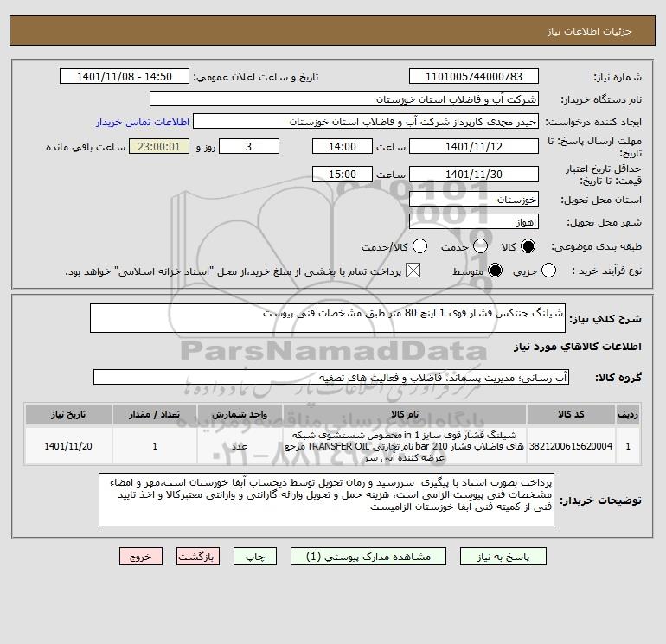Click the ردیف column header
The width and height of the screenshot is (666, 644).
[628, 414]
